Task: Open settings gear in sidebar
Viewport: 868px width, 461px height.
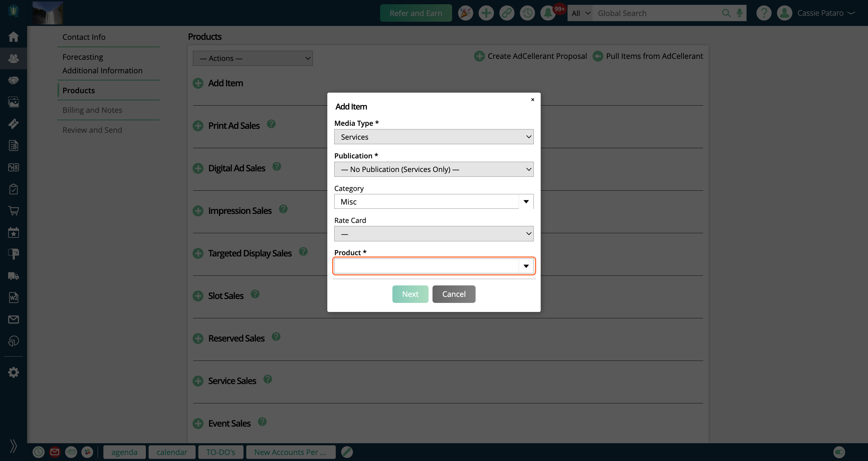Action: (14, 372)
